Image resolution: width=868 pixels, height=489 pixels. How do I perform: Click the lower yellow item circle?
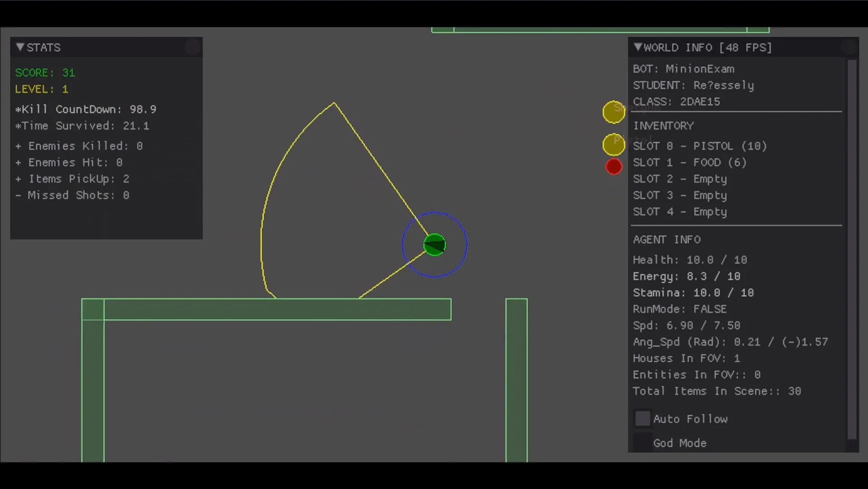(x=614, y=145)
